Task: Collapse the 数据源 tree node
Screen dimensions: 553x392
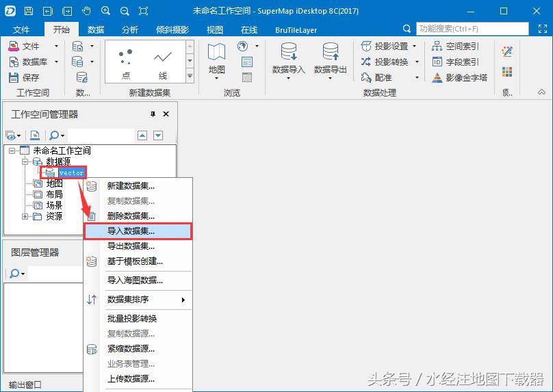Action: tap(25, 162)
